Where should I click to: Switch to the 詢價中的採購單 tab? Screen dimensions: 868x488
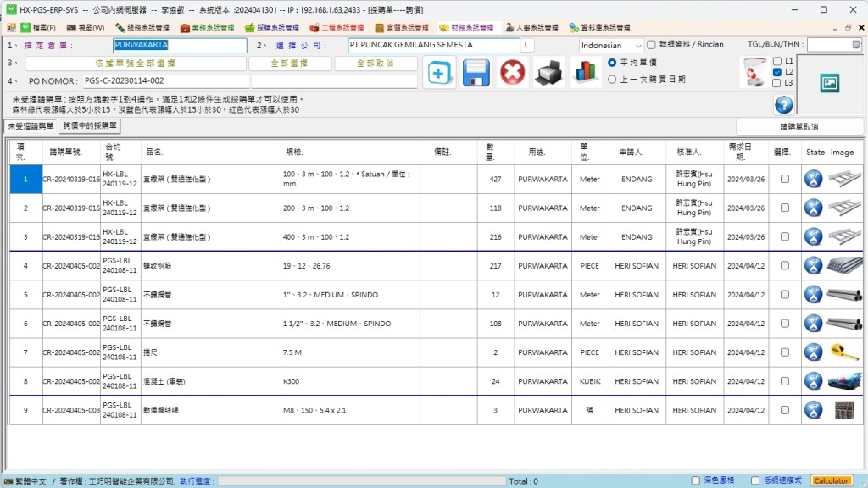point(91,126)
